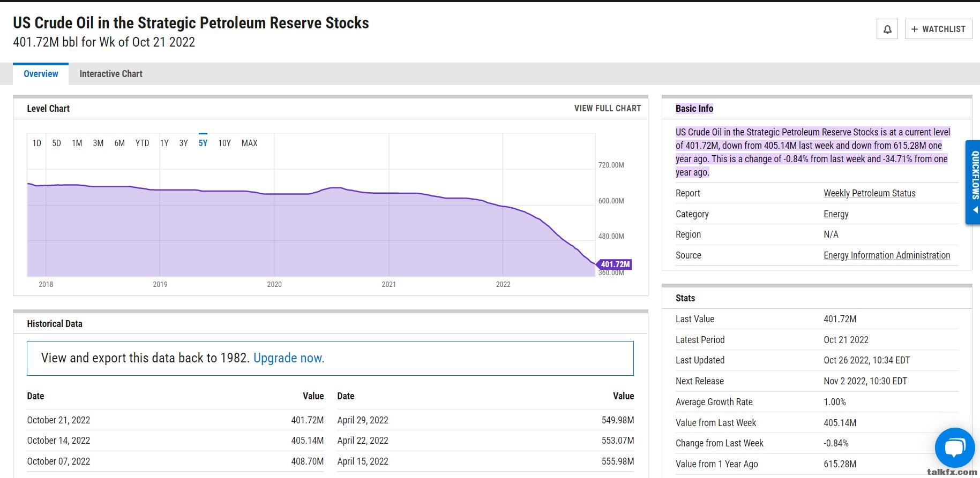Select the 1M chart range
The image size is (980, 478).
(x=77, y=143)
